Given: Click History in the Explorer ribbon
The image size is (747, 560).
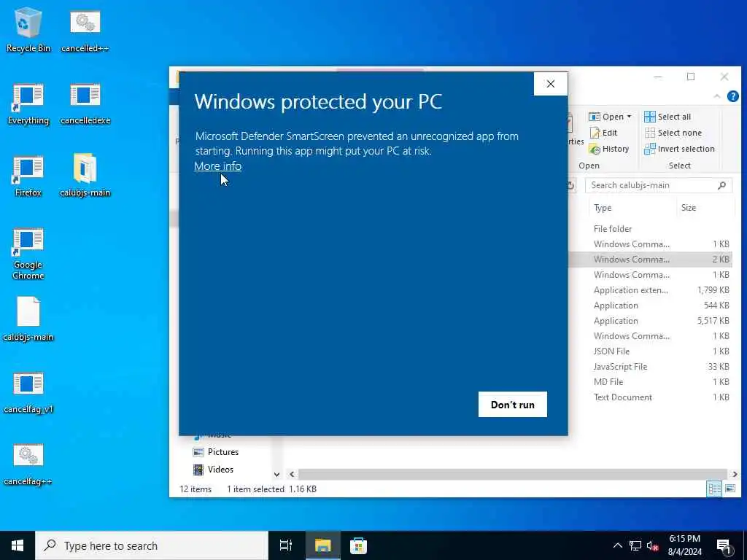Looking at the screenshot, I should [x=609, y=149].
